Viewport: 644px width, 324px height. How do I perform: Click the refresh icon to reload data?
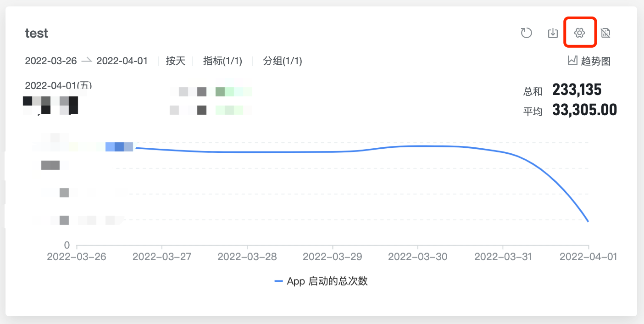(x=526, y=33)
